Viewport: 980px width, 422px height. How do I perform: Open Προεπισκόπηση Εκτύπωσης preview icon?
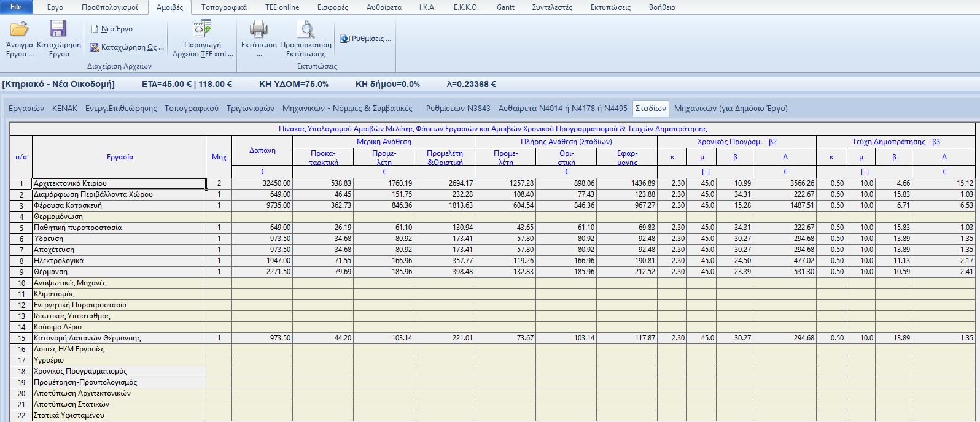tap(305, 29)
